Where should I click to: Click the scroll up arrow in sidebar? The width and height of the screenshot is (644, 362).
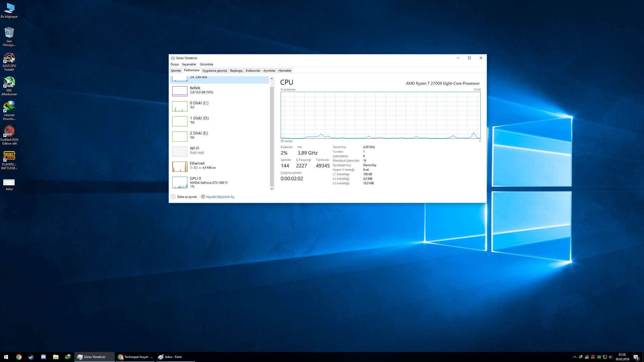tap(272, 78)
